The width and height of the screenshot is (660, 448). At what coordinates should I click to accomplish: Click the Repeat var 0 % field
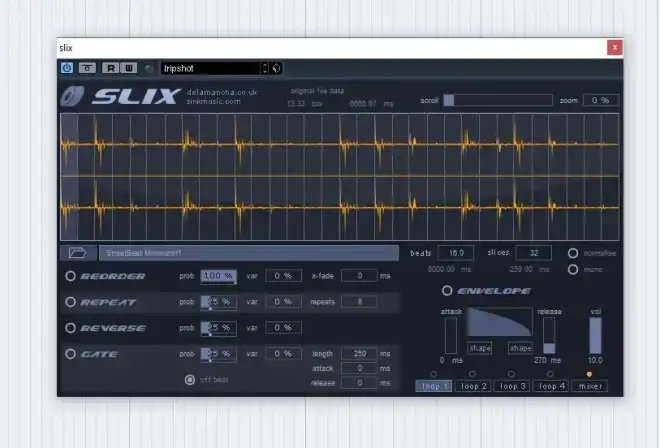[x=283, y=302]
